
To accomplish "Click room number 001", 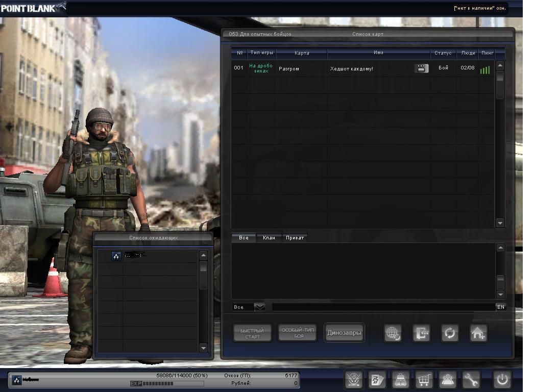I will (x=239, y=68).
